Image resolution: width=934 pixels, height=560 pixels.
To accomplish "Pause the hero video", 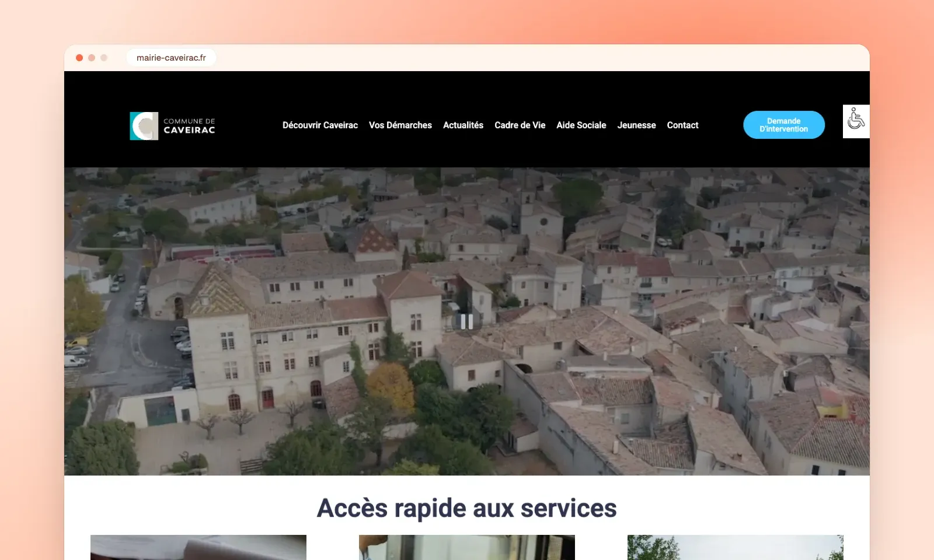I will coord(467,321).
